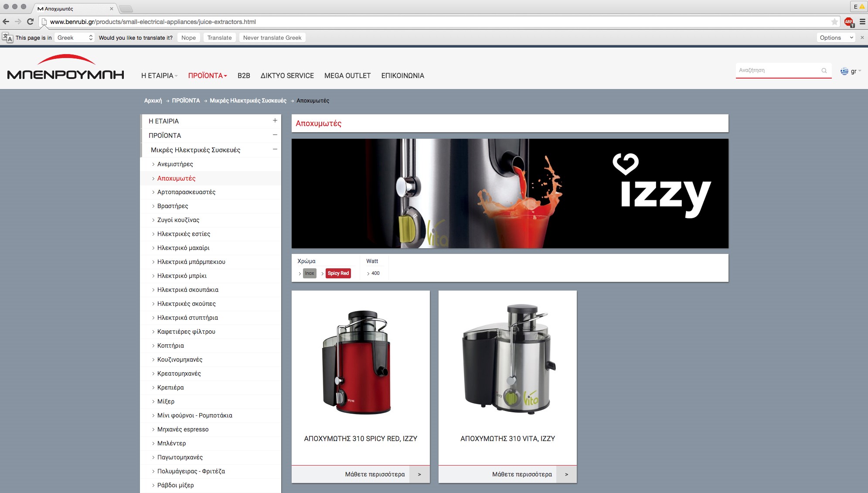The width and height of the screenshot is (868, 493).
Task: Open the gr language selector dropdown
Action: point(856,71)
